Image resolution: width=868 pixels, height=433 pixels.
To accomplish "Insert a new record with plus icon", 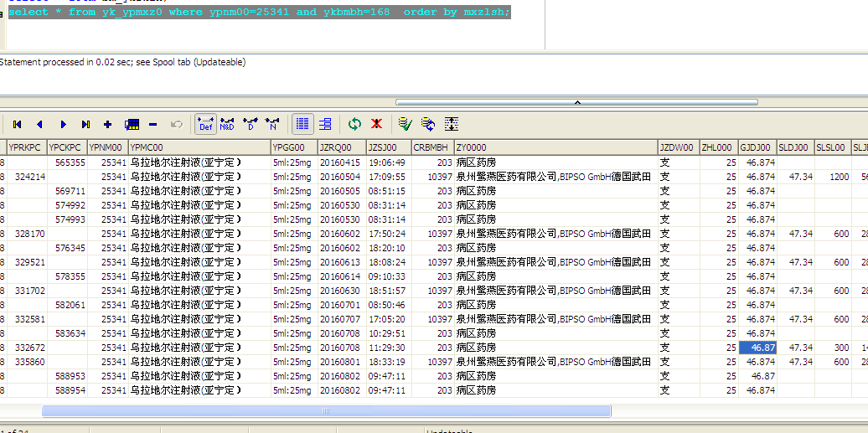I will tap(108, 125).
